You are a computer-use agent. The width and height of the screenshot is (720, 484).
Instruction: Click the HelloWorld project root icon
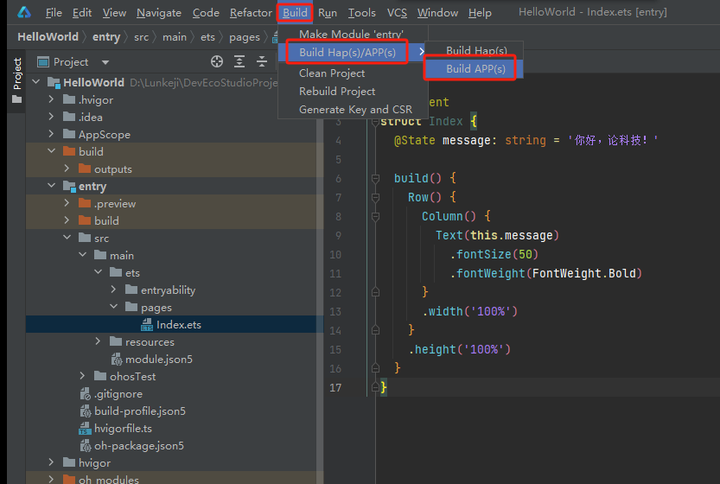click(x=54, y=83)
